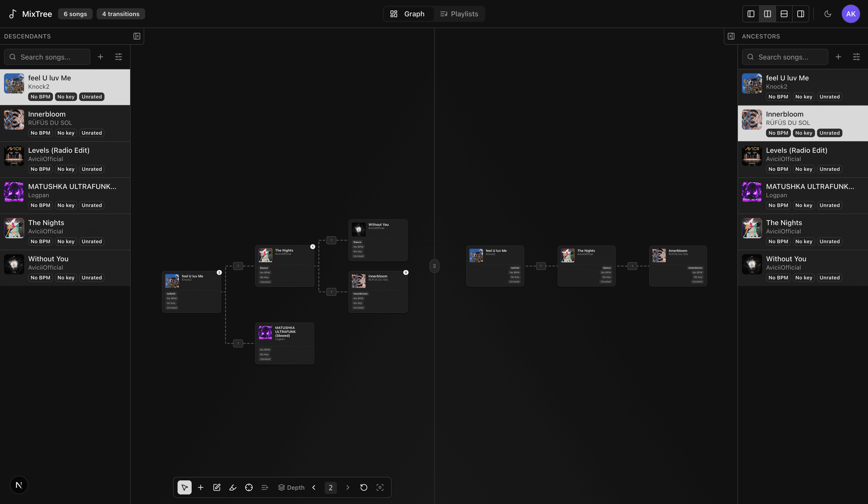Select the pointer tool in the graph toolbar
The image size is (868, 504).
184,487
